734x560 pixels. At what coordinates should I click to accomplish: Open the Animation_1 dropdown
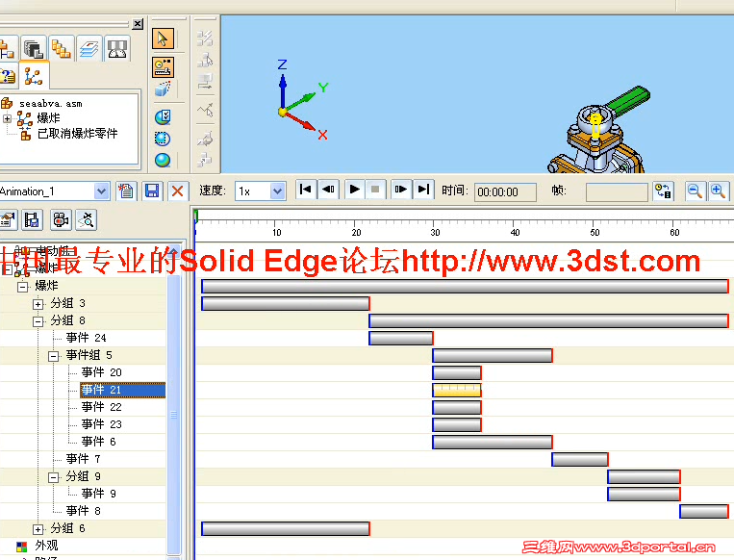(102, 191)
